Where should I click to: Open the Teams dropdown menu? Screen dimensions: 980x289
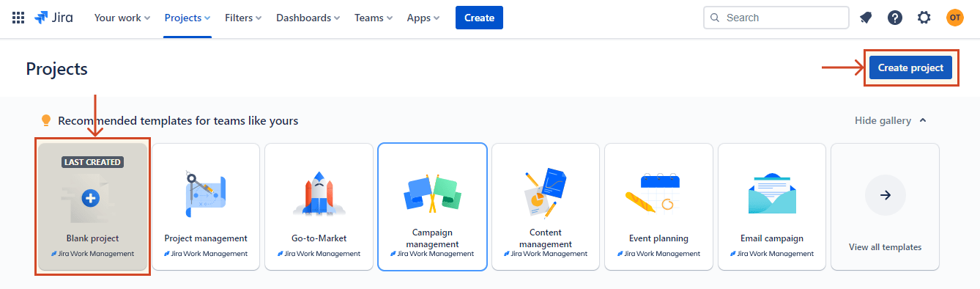pyautogui.click(x=374, y=18)
